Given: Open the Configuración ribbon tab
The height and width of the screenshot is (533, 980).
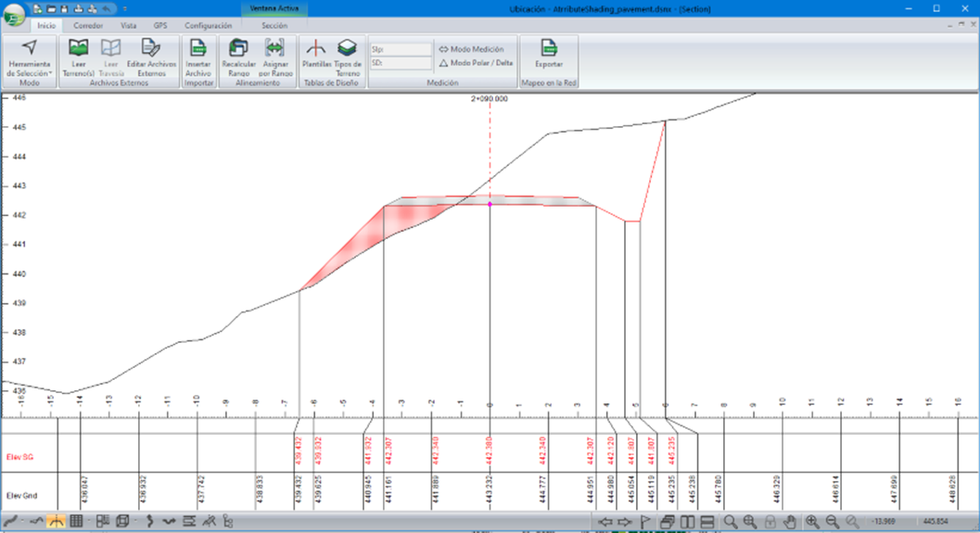Looking at the screenshot, I should click(208, 26).
